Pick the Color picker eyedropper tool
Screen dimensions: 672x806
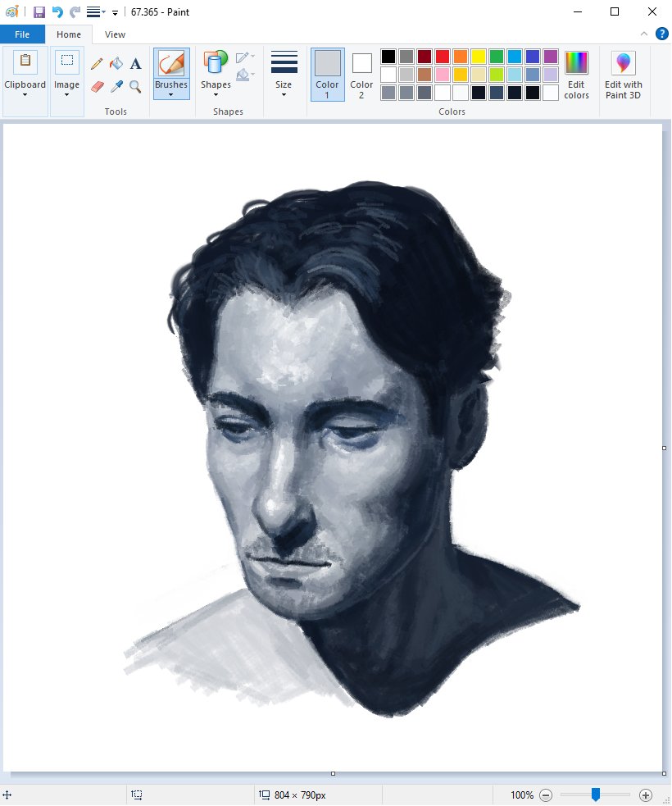point(116,86)
